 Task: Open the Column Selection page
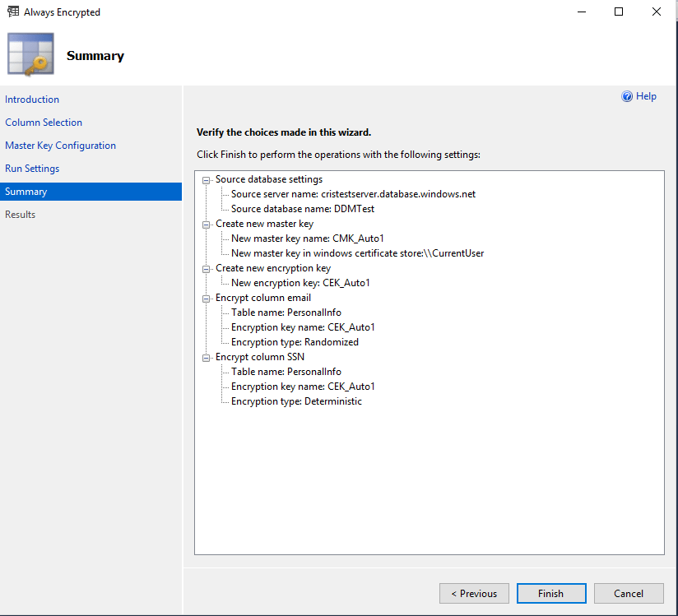(44, 123)
